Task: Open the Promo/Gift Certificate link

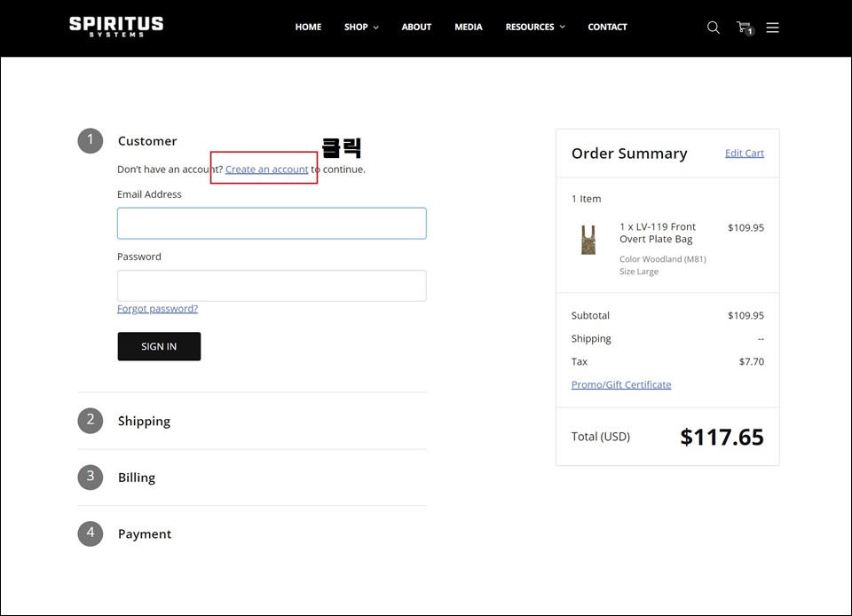Action: [621, 384]
